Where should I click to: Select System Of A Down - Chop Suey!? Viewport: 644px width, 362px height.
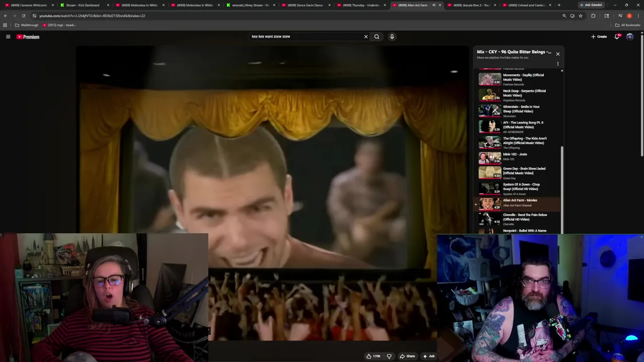point(518,189)
